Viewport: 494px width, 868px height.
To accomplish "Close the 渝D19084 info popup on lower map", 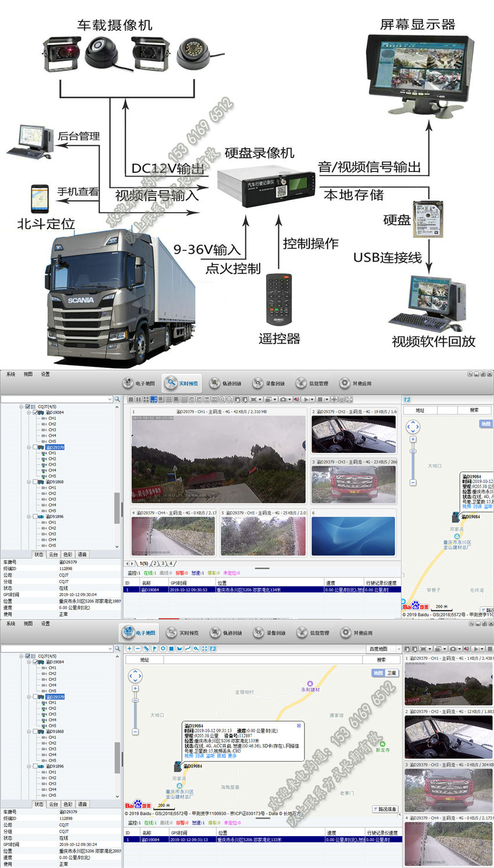I will tap(299, 726).
